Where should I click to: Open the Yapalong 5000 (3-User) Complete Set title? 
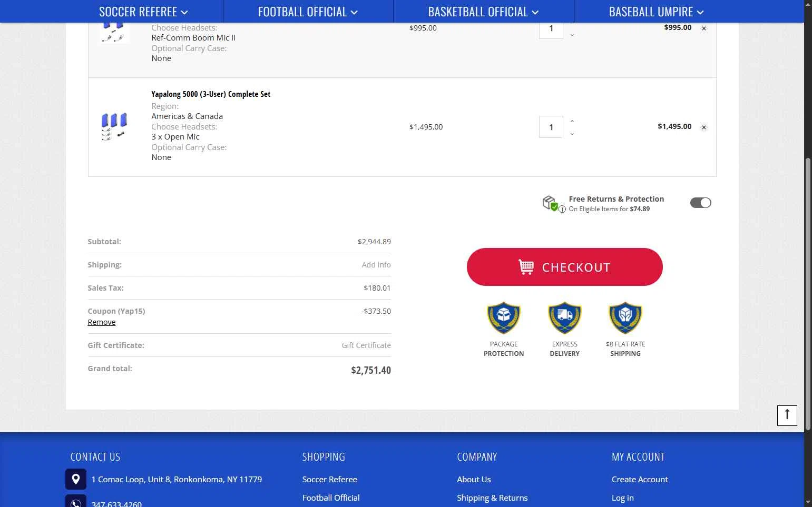tap(211, 94)
